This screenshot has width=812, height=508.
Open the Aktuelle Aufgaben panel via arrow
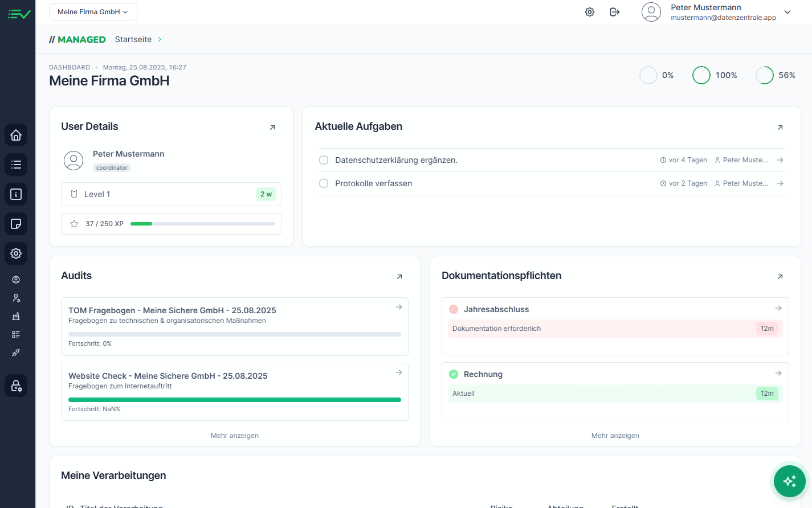[x=780, y=128]
